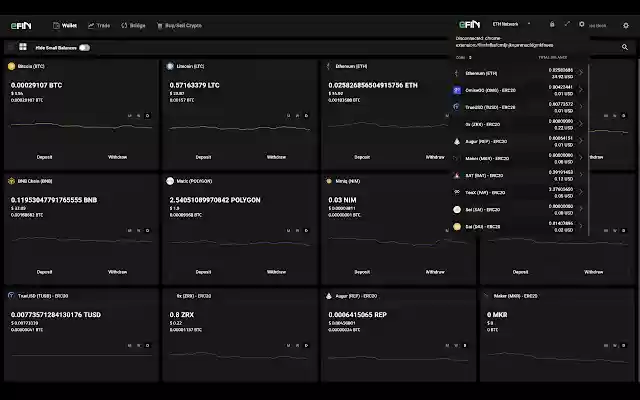640x400 pixels.
Task: Lock the wallet via padlock icon
Action: pyautogui.click(x=552, y=24)
